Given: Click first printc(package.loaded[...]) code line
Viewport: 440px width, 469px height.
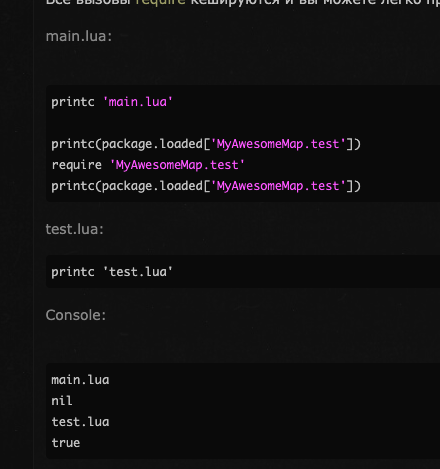Looking at the screenshot, I should [206, 144].
